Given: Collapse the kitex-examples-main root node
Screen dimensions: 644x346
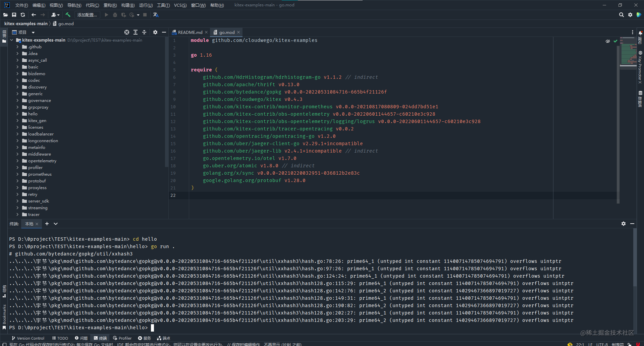Looking at the screenshot, I should click(x=12, y=40).
